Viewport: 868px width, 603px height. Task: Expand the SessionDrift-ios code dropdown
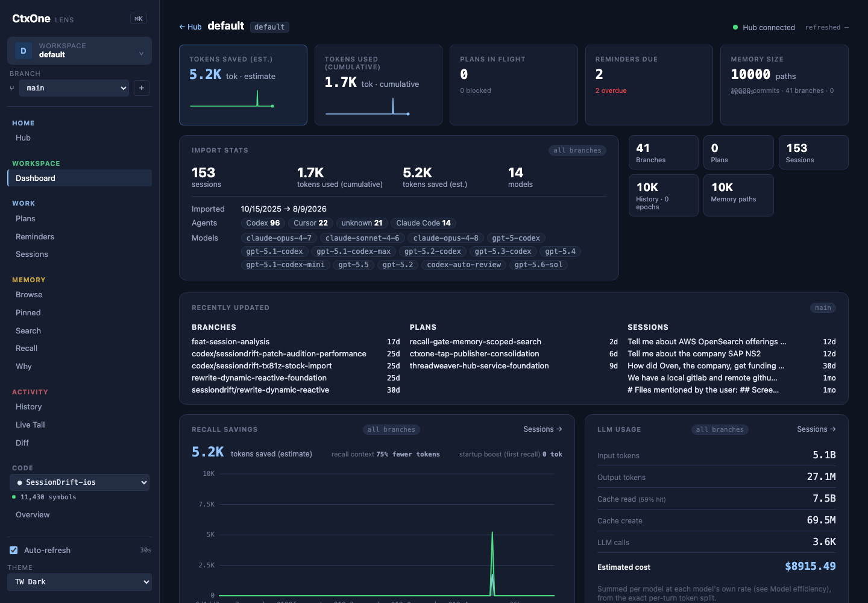click(80, 482)
